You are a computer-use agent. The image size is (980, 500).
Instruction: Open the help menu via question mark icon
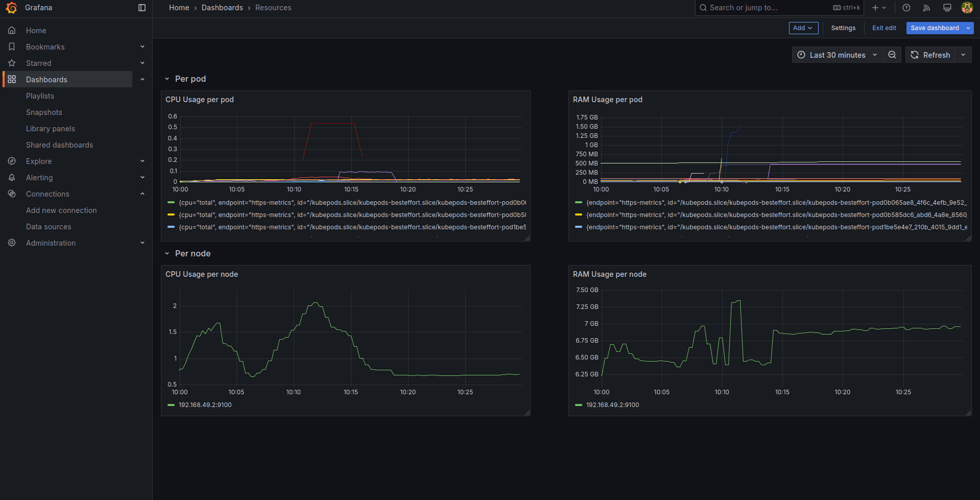pos(905,8)
